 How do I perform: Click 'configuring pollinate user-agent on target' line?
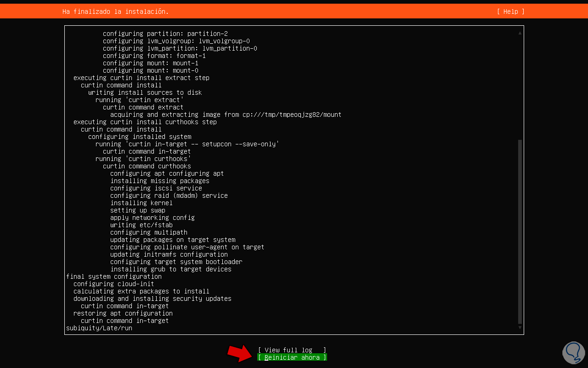187,247
